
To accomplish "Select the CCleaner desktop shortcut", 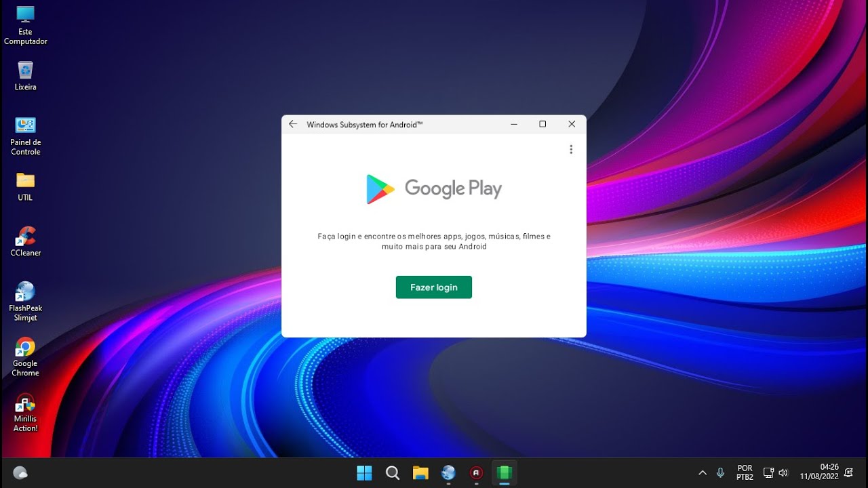I will pyautogui.click(x=26, y=242).
